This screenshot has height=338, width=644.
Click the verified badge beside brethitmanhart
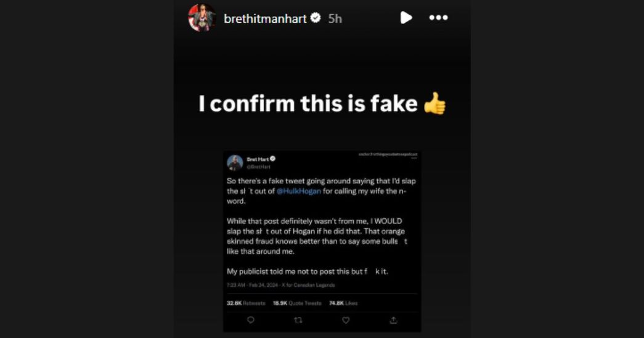click(316, 19)
